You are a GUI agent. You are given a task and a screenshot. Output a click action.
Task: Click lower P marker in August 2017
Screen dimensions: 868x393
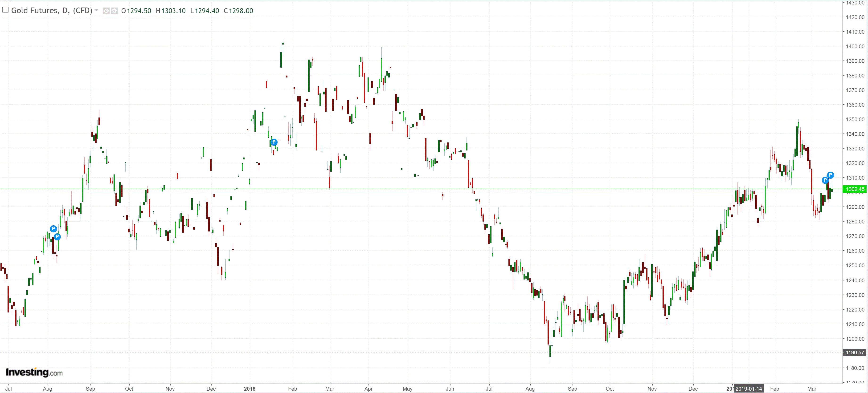click(x=57, y=237)
